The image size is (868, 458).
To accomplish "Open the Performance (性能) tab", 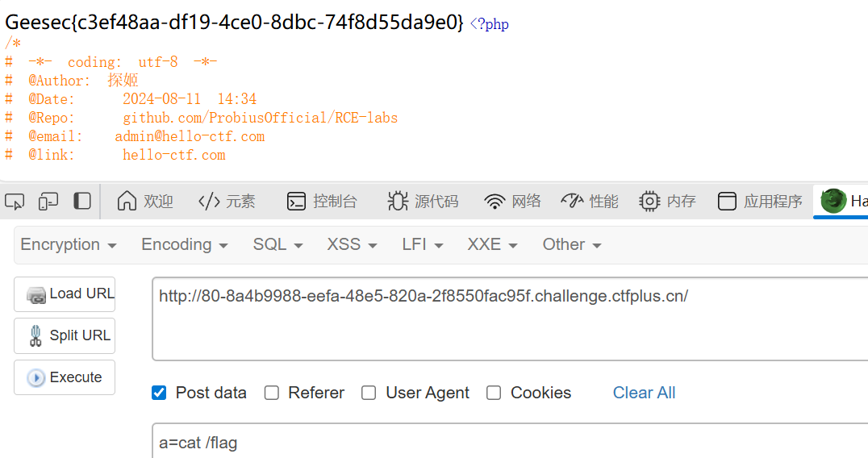I will 590,202.
